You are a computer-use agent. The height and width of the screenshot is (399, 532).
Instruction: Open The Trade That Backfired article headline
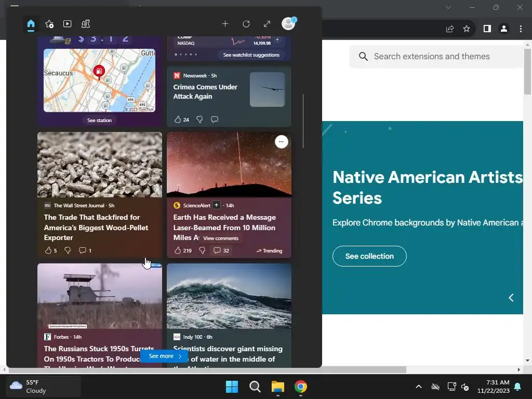pyautogui.click(x=96, y=228)
